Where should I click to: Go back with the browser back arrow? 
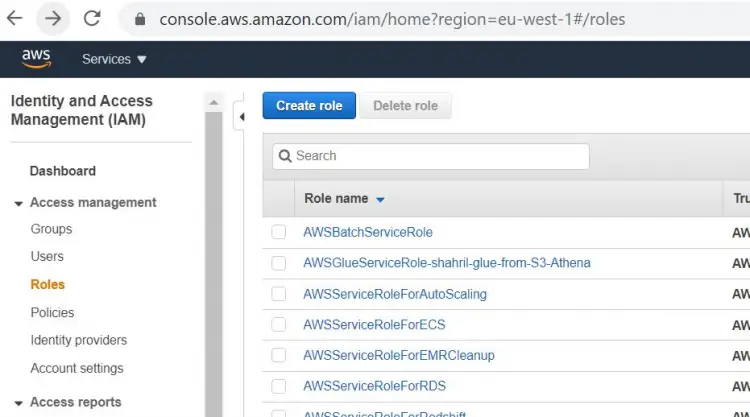click(x=15, y=19)
